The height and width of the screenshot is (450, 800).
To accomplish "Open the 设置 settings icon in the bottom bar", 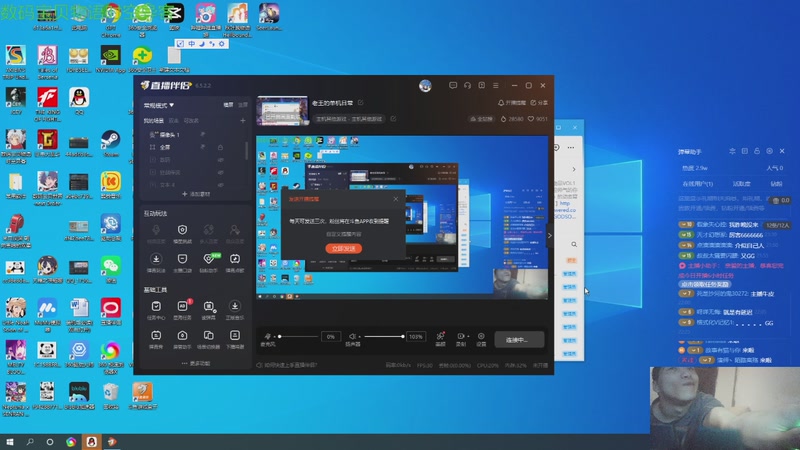I will coord(481,336).
